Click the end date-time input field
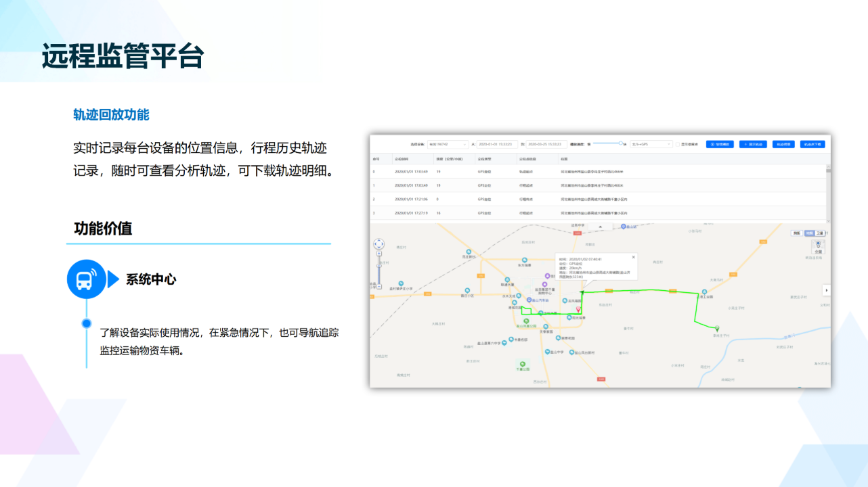The height and width of the screenshot is (487, 868). click(x=547, y=144)
